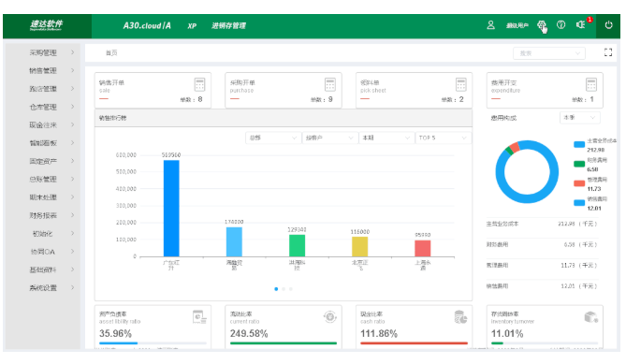Expand the 现金往来 sidebar chevron
626x364 pixels.
72,124
